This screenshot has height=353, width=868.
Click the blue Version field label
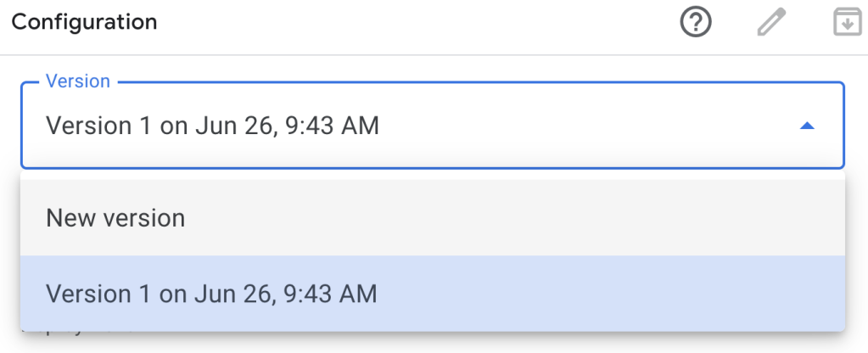78,81
